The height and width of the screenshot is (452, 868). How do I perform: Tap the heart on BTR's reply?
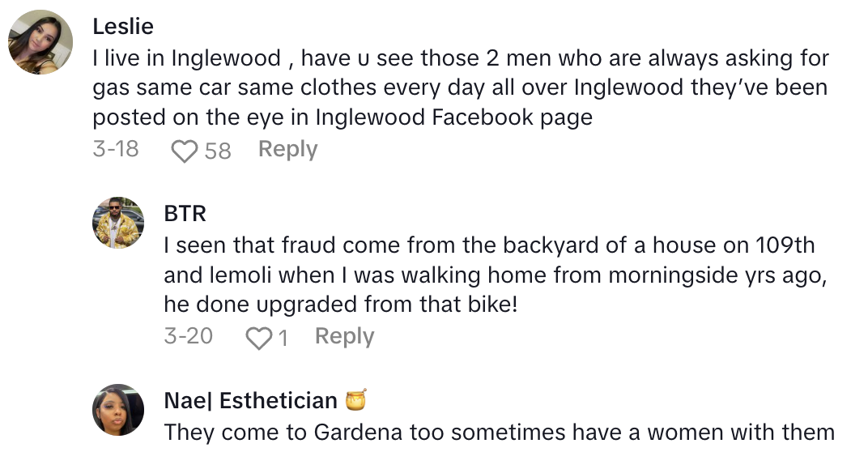click(258, 338)
